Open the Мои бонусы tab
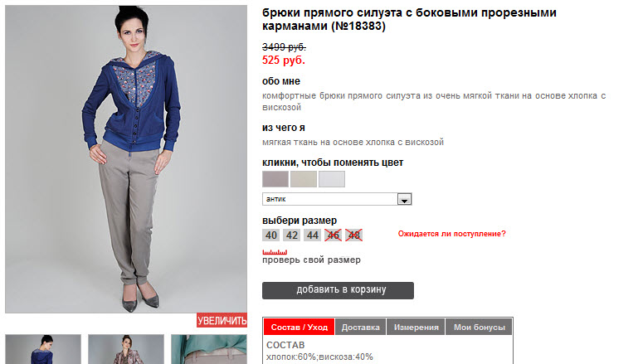This screenshot has width=643, height=364. 479,328
